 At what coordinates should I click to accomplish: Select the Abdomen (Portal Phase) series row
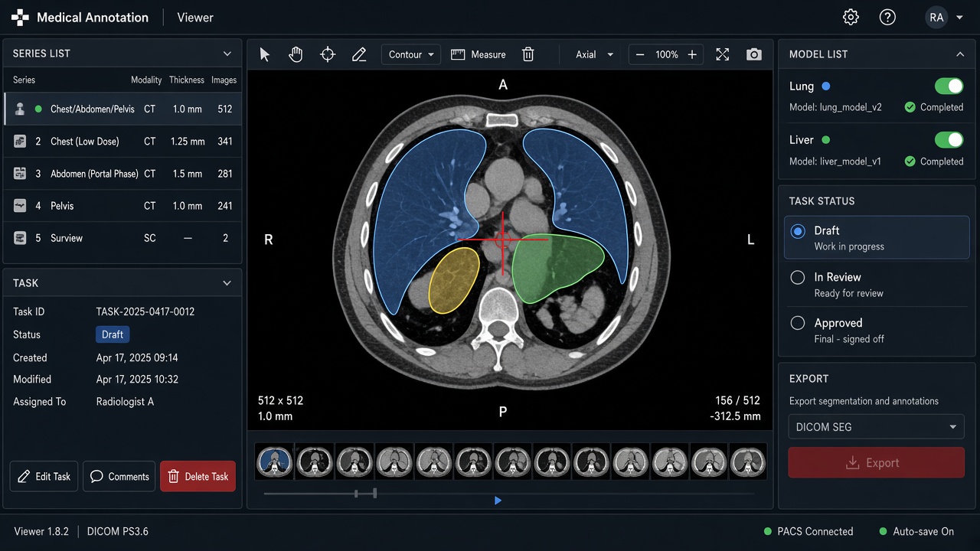point(122,174)
